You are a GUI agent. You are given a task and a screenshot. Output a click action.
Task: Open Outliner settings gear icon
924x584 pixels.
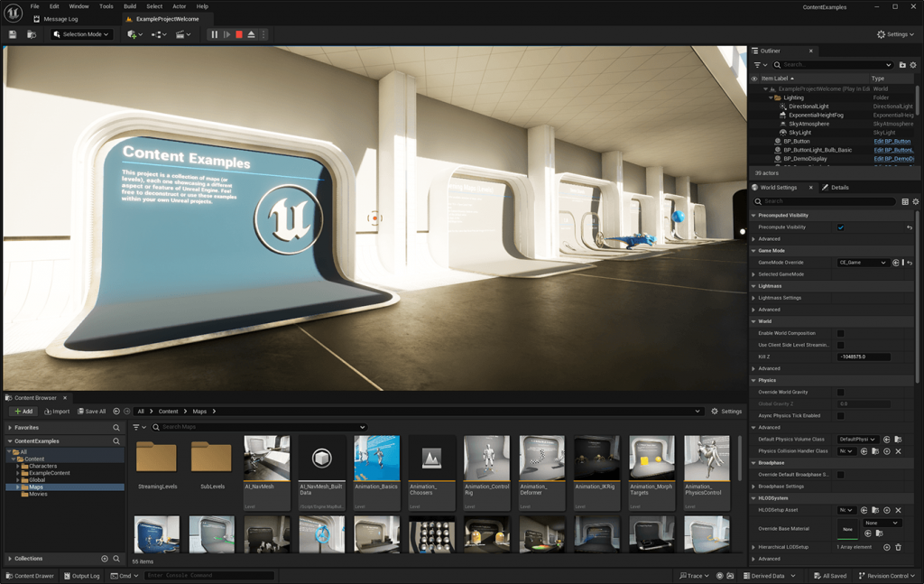[x=915, y=64]
